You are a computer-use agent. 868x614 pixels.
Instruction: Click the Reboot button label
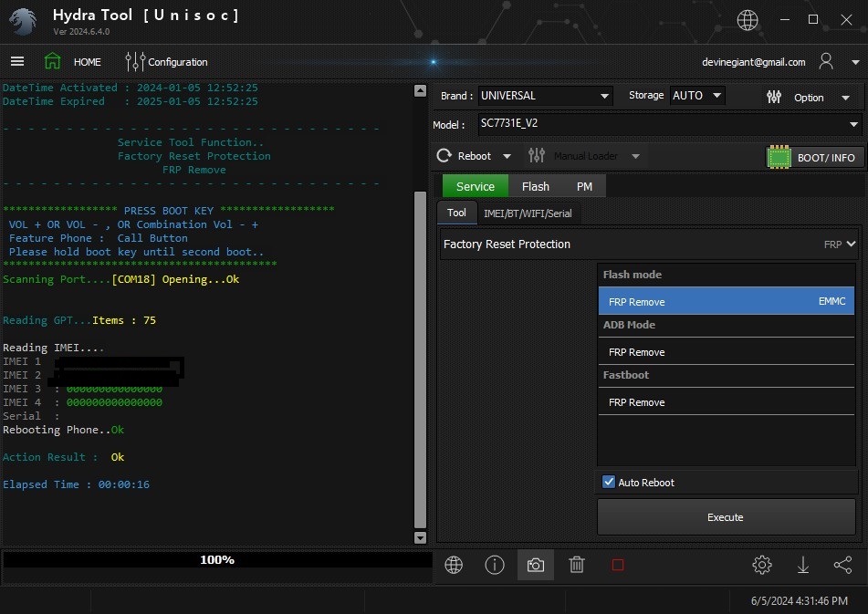pyautogui.click(x=475, y=156)
